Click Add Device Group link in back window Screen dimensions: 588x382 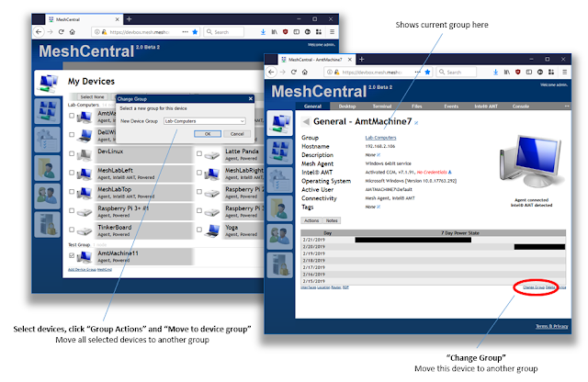point(82,270)
